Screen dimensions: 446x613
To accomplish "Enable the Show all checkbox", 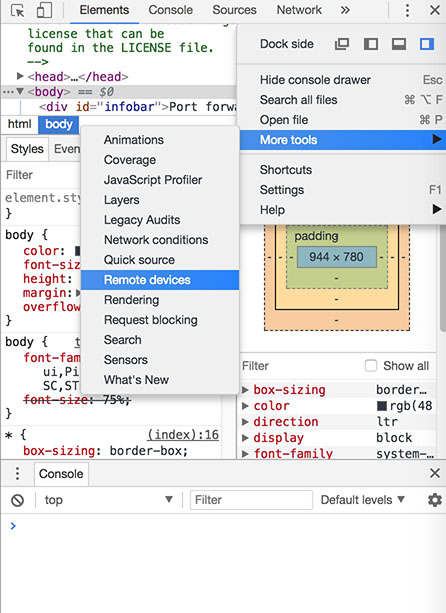I will [371, 366].
